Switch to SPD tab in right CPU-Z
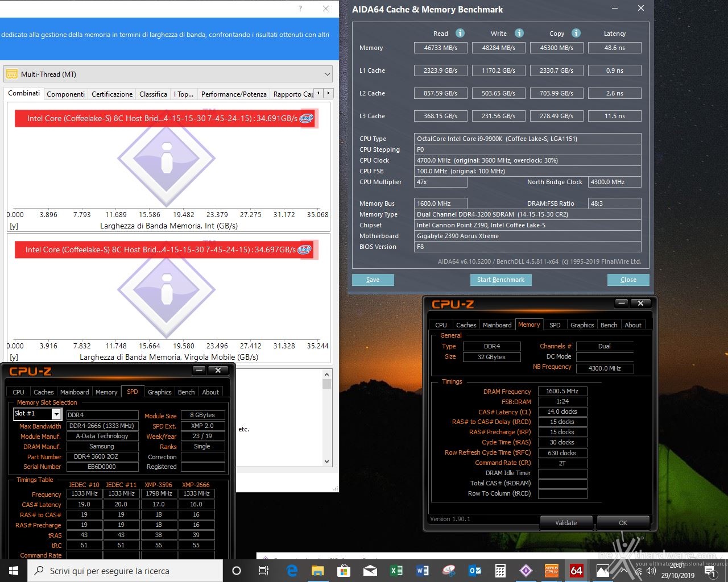This screenshot has height=582, width=728. click(x=555, y=325)
